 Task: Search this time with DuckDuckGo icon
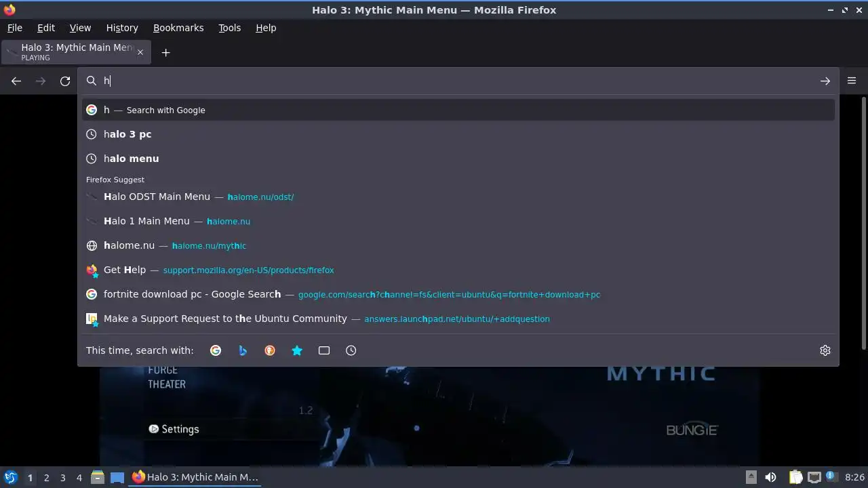270,350
